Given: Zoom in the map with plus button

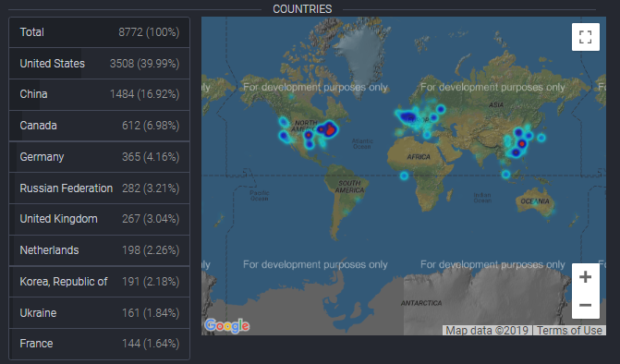Looking at the screenshot, I should 586,276.
